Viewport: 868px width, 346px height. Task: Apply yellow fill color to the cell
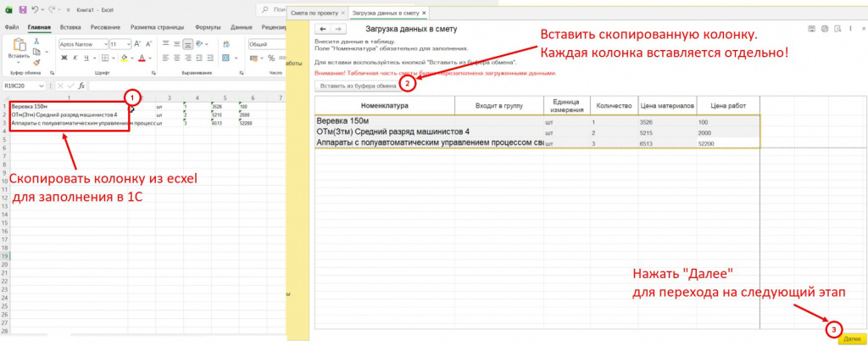point(125,58)
